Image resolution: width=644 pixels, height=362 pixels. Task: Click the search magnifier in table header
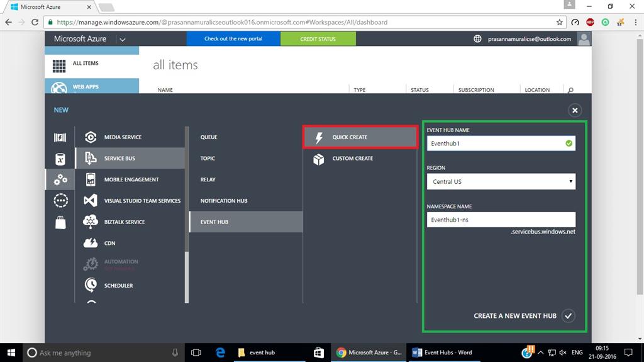(570, 90)
